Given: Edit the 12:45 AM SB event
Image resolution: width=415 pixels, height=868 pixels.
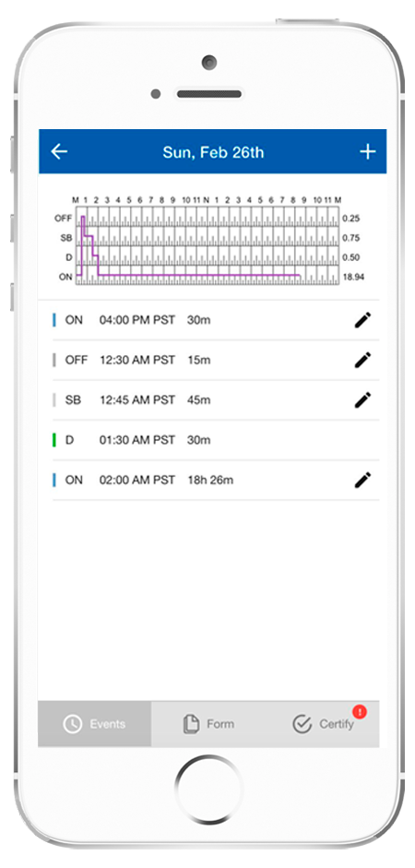Looking at the screenshot, I should pyautogui.click(x=362, y=399).
